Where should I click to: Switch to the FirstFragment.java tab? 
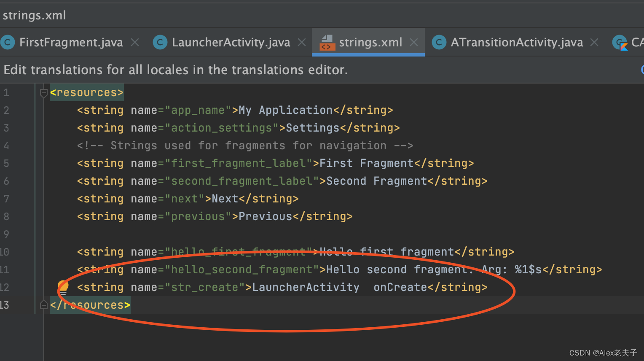click(71, 42)
